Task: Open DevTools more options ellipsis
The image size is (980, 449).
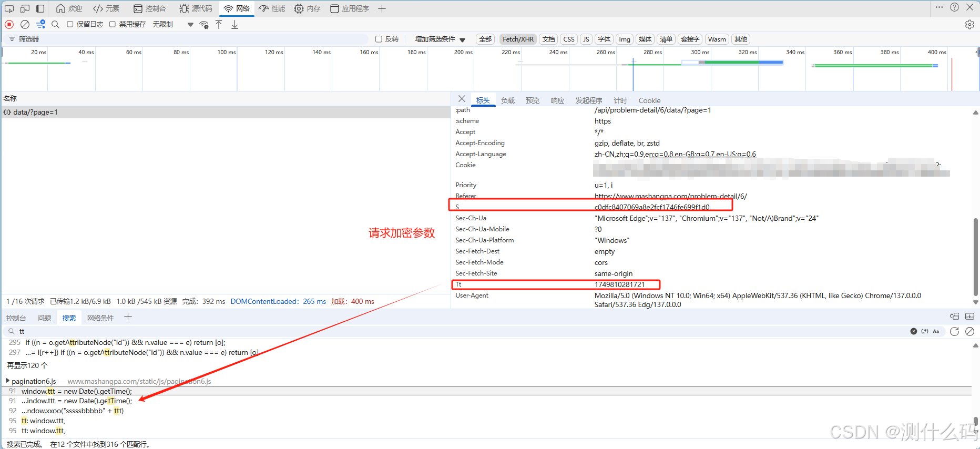Action: [x=939, y=7]
